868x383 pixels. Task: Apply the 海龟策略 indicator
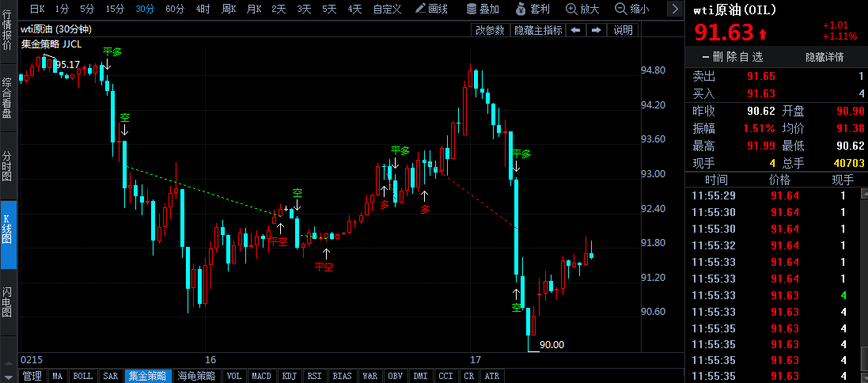[x=196, y=377]
